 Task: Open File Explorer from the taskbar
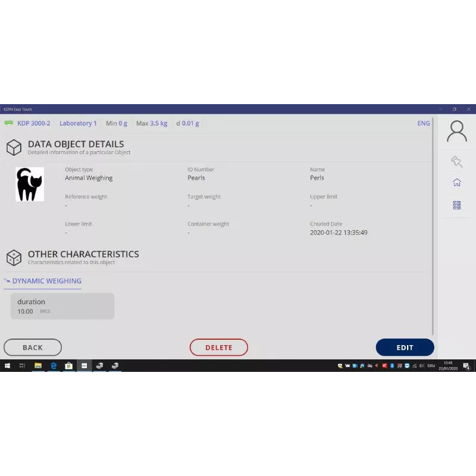click(38, 366)
